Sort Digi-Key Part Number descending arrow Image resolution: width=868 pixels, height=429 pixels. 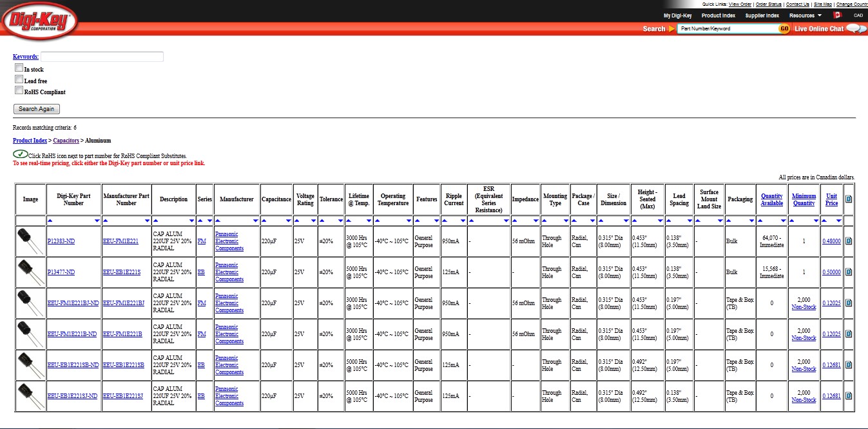[97, 221]
